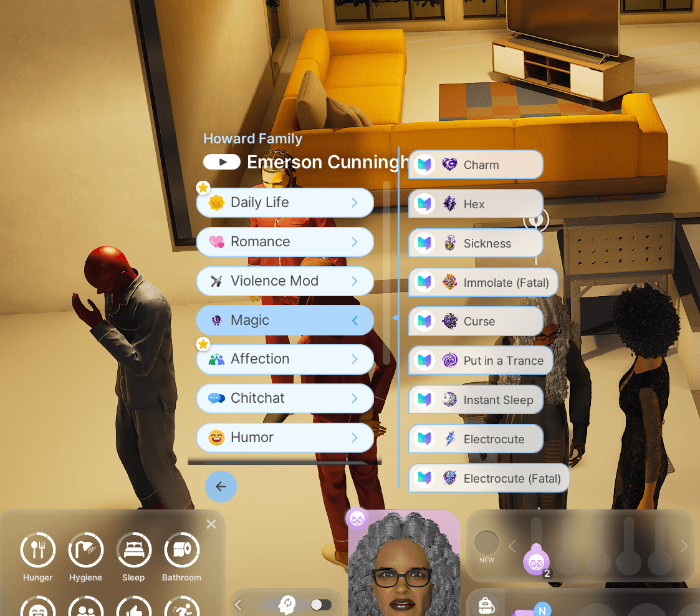Image resolution: width=700 pixels, height=616 pixels.
Task: Click the owl emotion badge on portrait
Action: (x=357, y=519)
